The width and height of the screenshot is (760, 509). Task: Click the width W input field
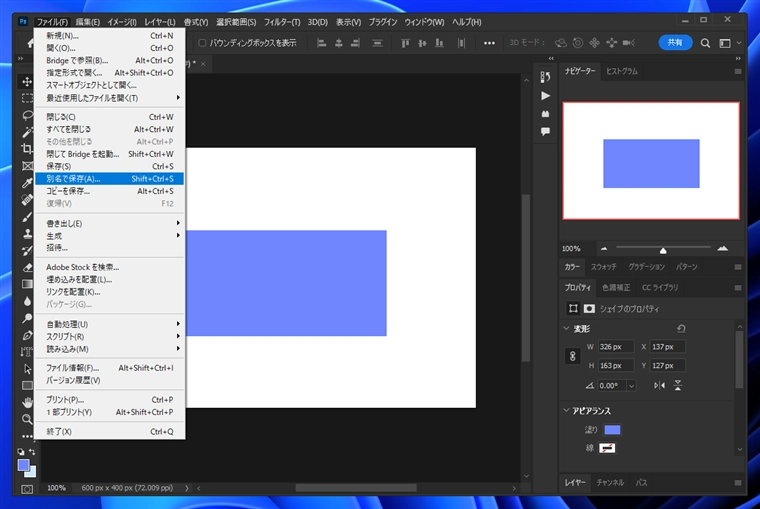coord(616,347)
